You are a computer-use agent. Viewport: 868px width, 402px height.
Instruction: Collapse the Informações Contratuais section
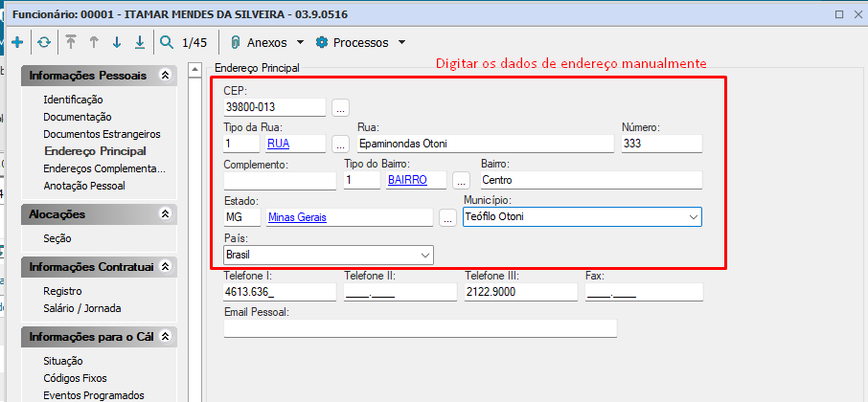tap(165, 266)
